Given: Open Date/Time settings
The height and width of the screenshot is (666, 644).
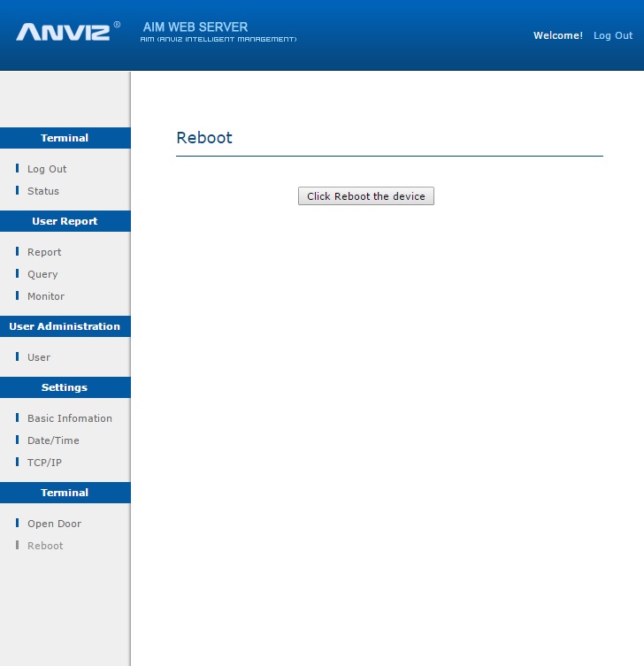Looking at the screenshot, I should click(x=53, y=440).
